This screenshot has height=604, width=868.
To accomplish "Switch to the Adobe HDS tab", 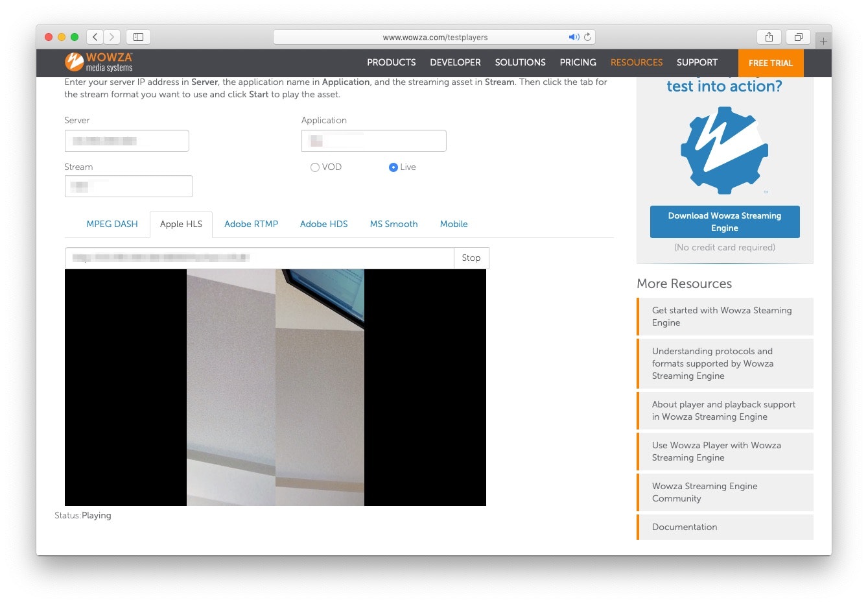I will point(323,224).
